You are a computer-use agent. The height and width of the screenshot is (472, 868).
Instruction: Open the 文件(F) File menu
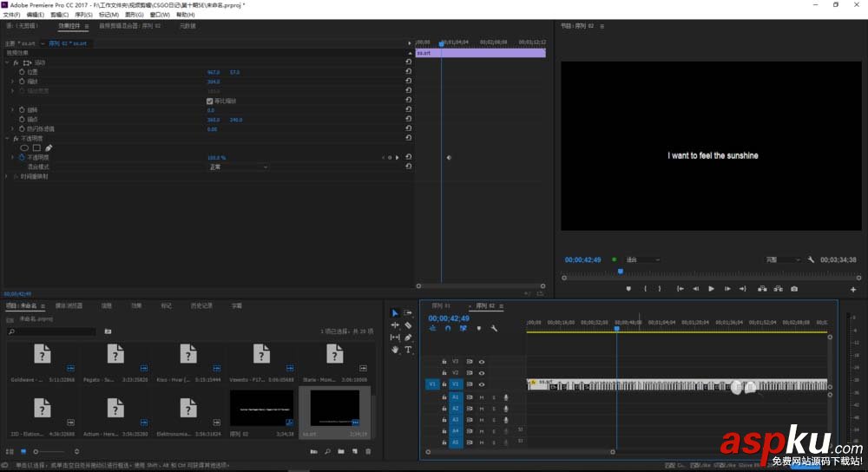pos(11,15)
